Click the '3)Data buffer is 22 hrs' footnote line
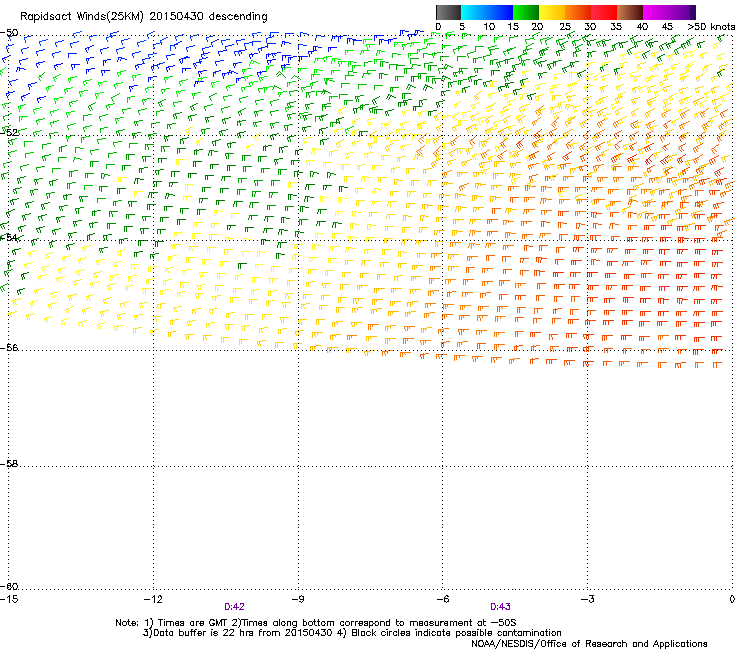This screenshot has height=650, width=740. pyautogui.click(x=352, y=633)
